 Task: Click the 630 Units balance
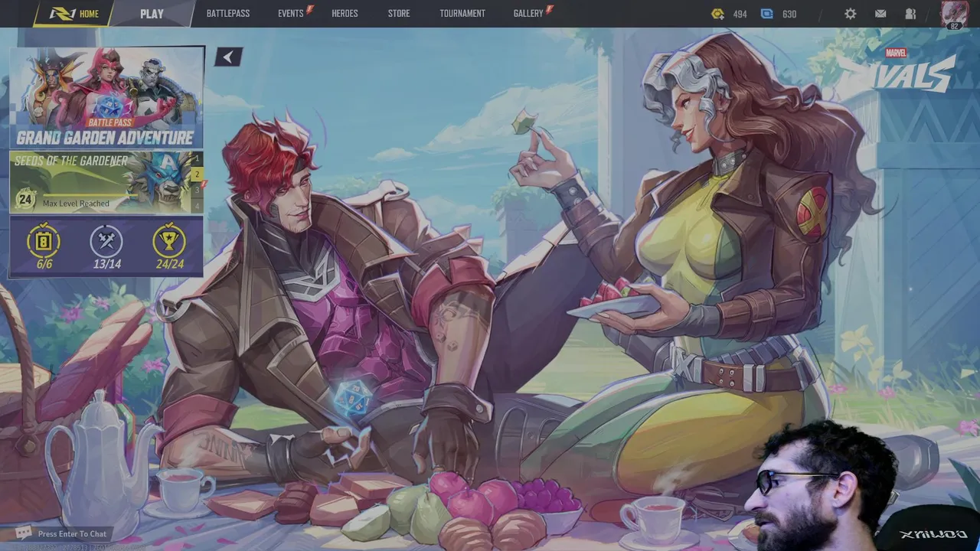click(x=789, y=14)
